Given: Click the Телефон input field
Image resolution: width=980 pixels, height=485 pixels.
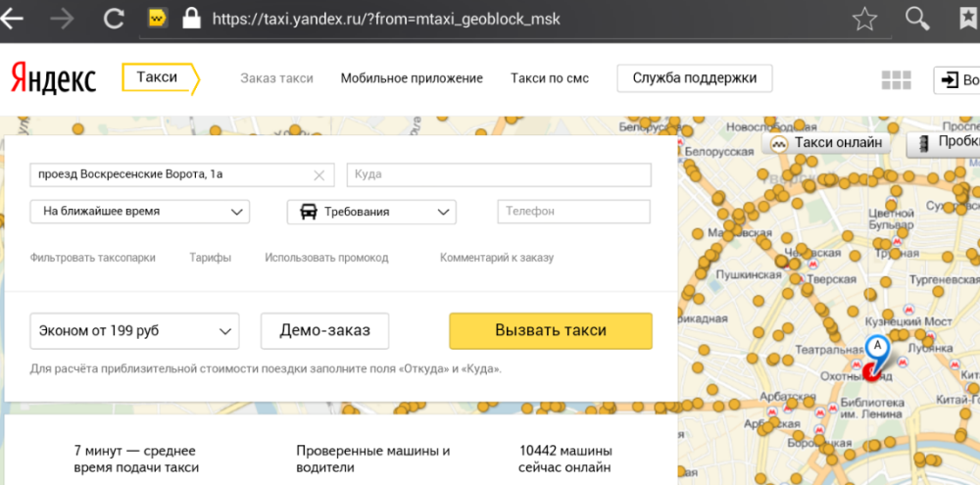Looking at the screenshot, I should pos(573,212).
